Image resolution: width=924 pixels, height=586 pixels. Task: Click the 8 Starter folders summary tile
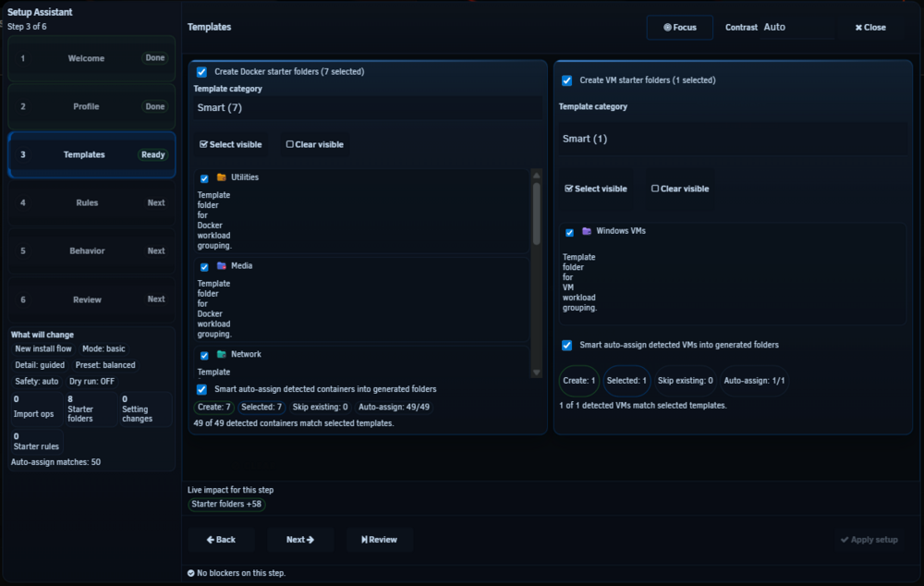[x=91, y=409]
